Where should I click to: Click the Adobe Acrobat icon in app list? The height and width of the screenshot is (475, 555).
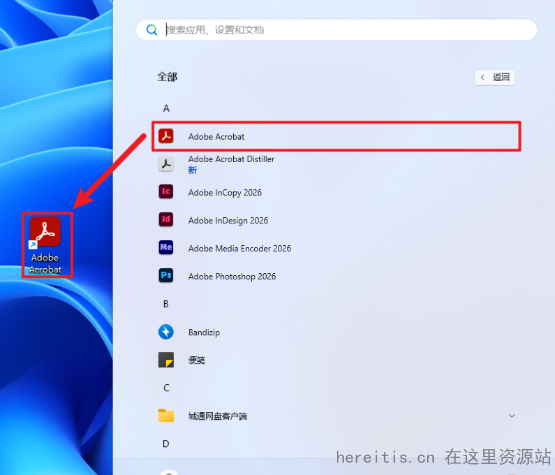click(x=166, y=136)
